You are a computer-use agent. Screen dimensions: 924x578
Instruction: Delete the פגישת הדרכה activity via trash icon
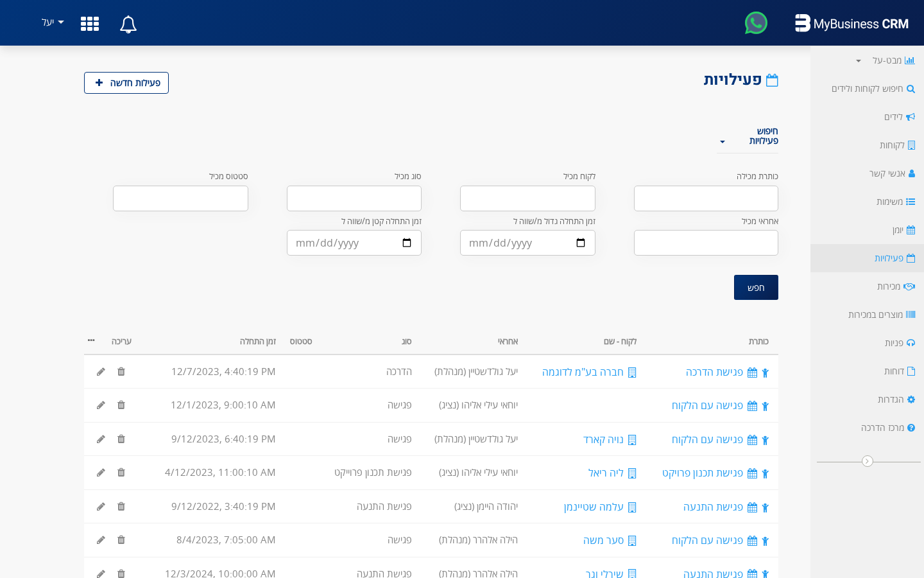[x=121, y=372]
